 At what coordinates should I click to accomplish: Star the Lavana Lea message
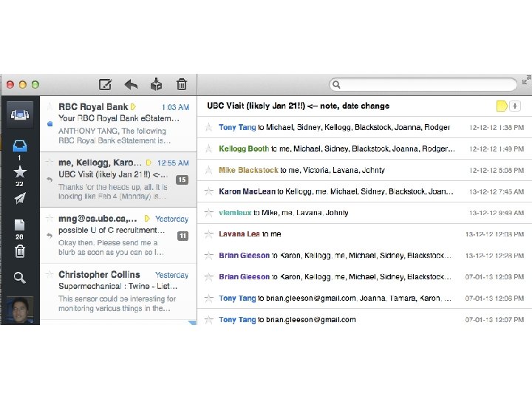tap(209, 233)
